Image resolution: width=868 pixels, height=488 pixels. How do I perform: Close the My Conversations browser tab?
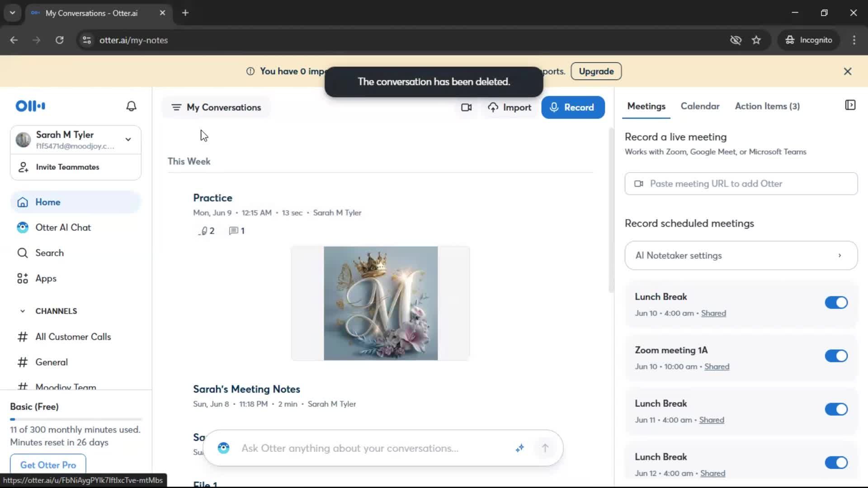coord(162,13)
